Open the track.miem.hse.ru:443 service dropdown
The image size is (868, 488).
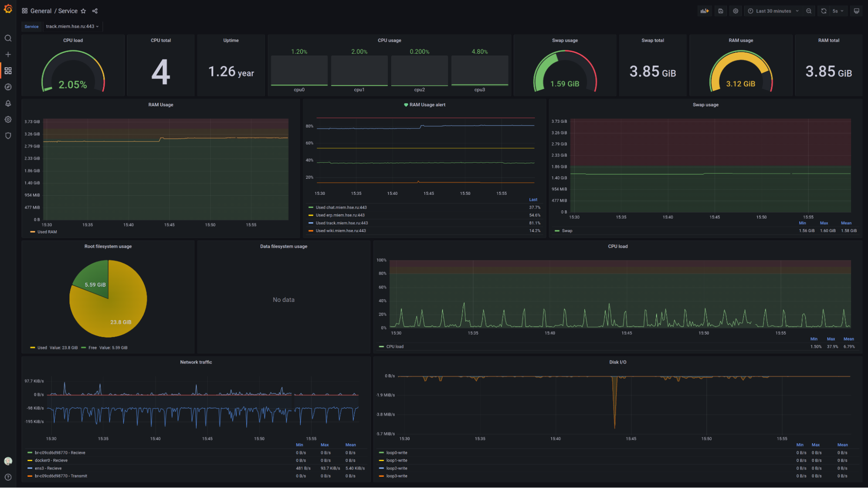(x=72, y=26)
